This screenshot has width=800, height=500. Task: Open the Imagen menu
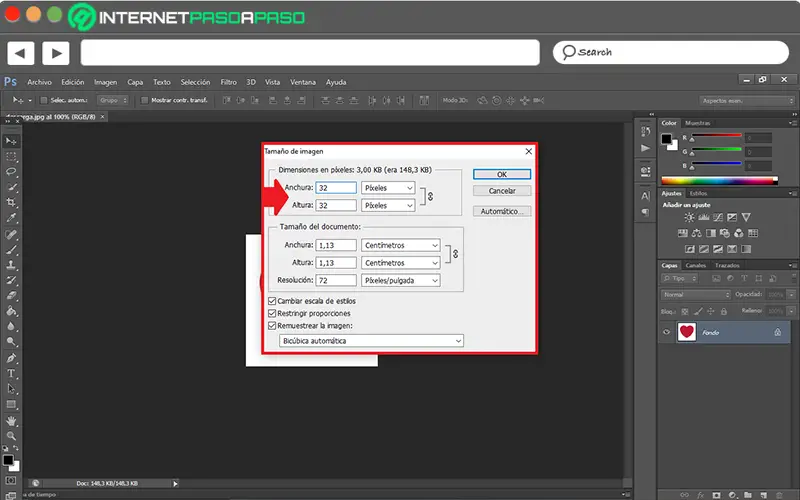point(105,82)
